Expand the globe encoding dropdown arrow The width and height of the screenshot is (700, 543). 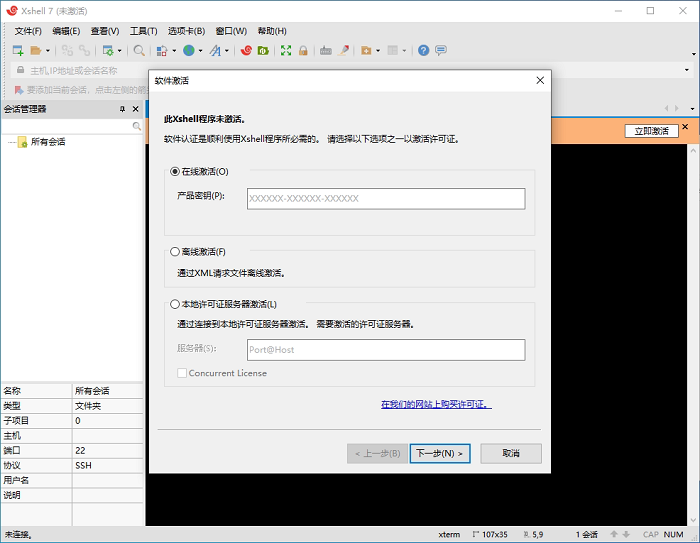click(200, 50)
